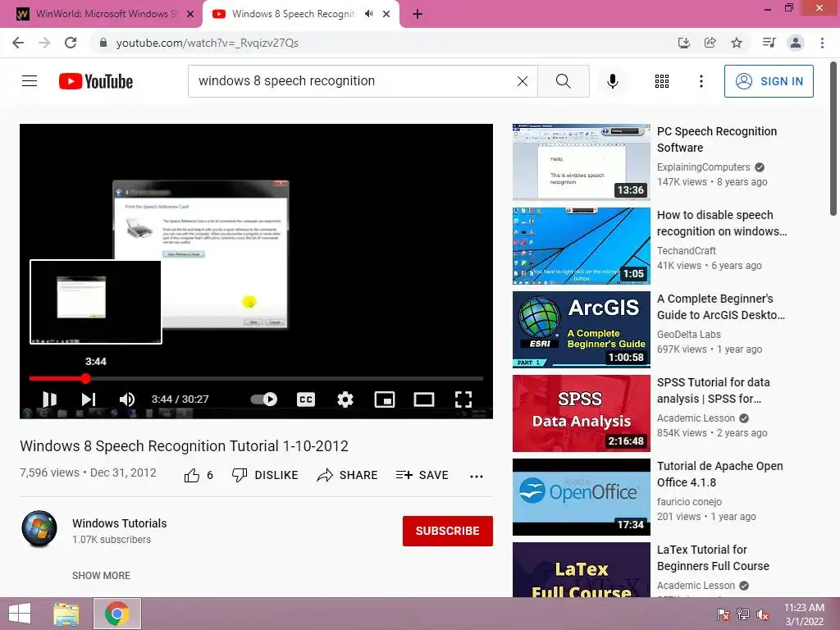Open PC Speech Recognition Software thumbnail
Viewport: 840px width, 630px height.
pyautogui.click(x=582, y=162)
